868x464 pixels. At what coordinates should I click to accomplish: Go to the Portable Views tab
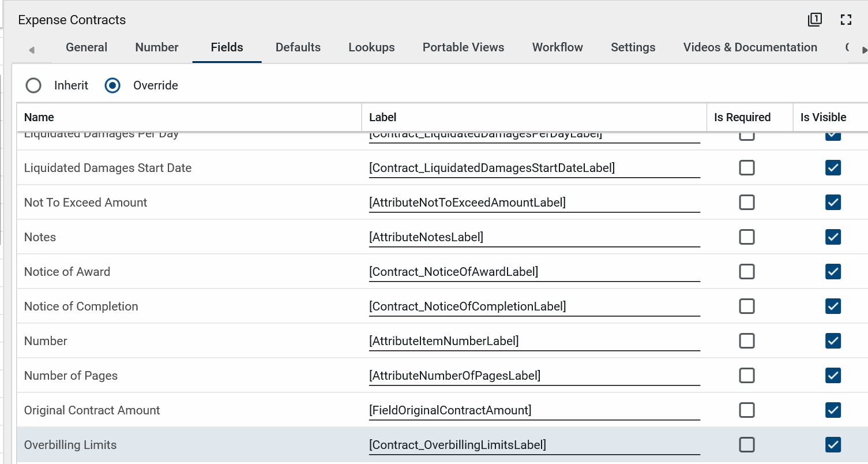click(463, 47)
